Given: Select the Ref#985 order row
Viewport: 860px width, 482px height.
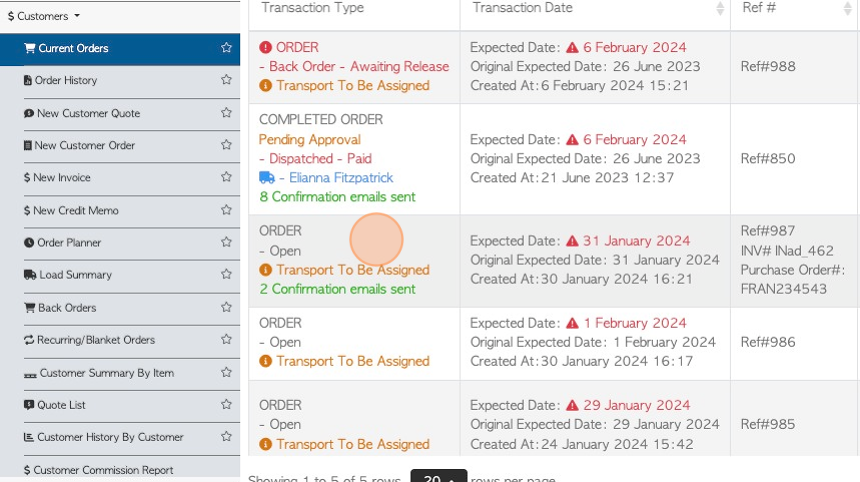Looking at the screenshot, I should 554,424.
